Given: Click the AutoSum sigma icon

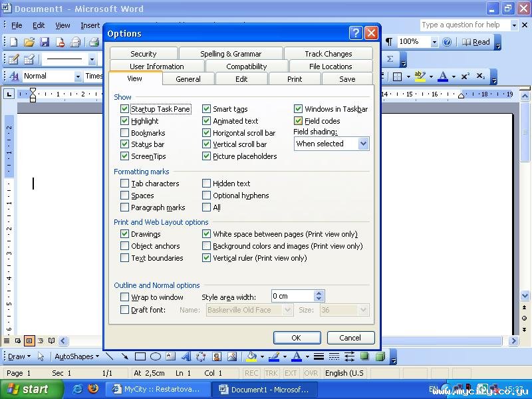Looking at the screenshot, I should [x=390, y=59].
